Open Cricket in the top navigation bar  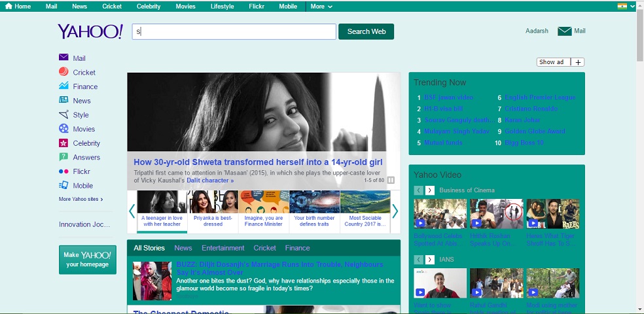(112, 6)
